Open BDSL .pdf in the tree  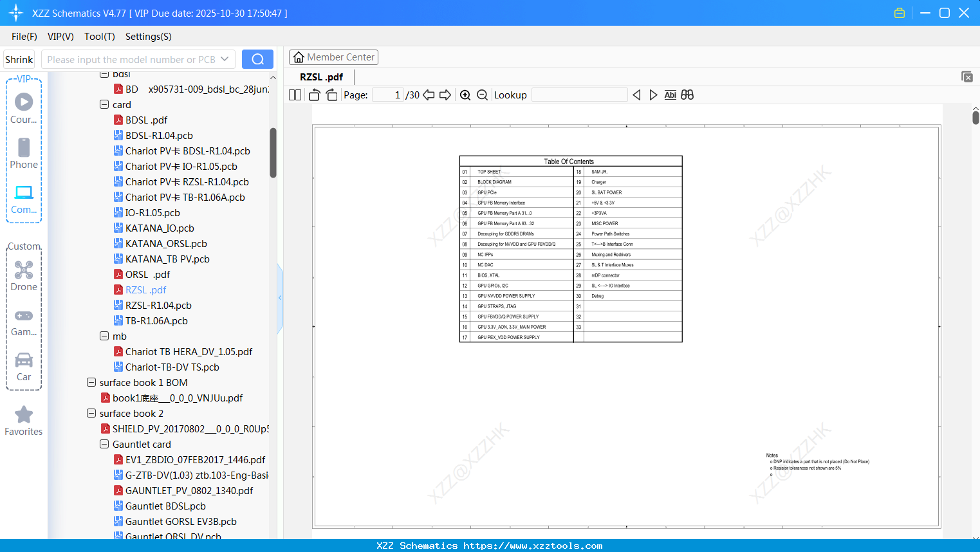tap(146, 120)
